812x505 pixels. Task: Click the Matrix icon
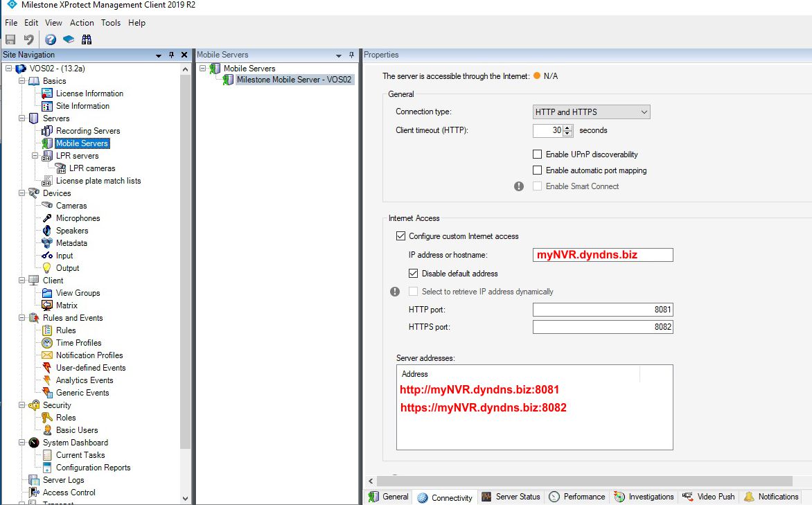tap(47, 305)
